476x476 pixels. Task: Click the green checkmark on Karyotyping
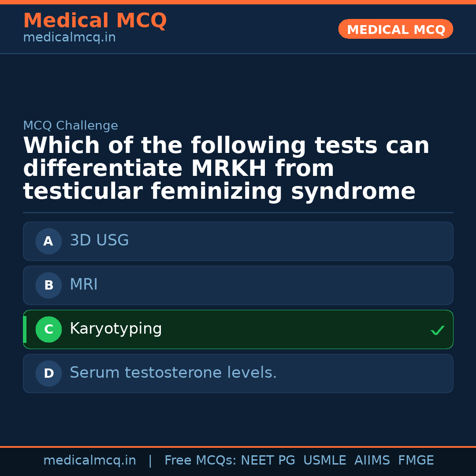click(437, 330)
